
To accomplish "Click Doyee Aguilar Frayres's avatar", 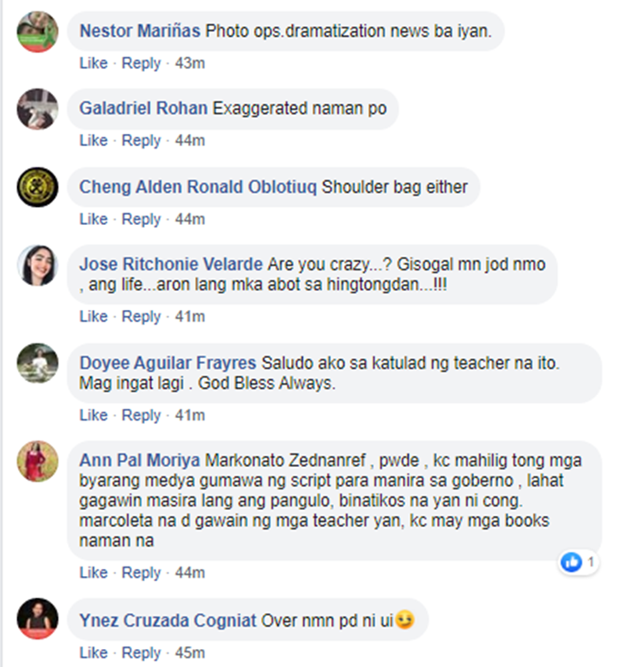I will [x=38, y=363].
